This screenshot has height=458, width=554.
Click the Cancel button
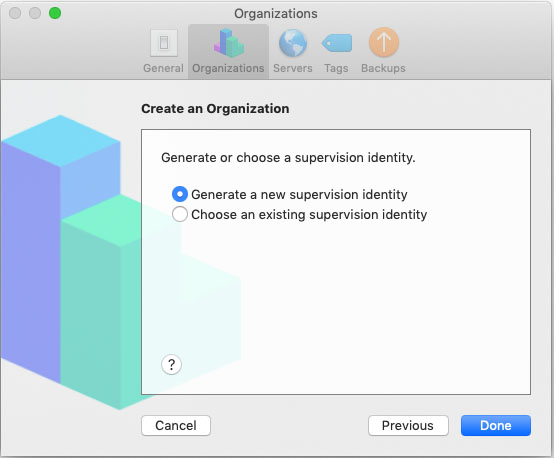(176, 425)
